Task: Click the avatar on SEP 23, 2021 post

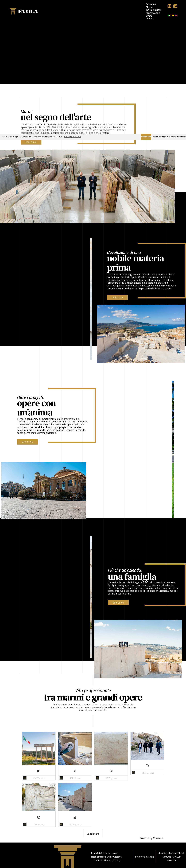Action: coord(97,778)
